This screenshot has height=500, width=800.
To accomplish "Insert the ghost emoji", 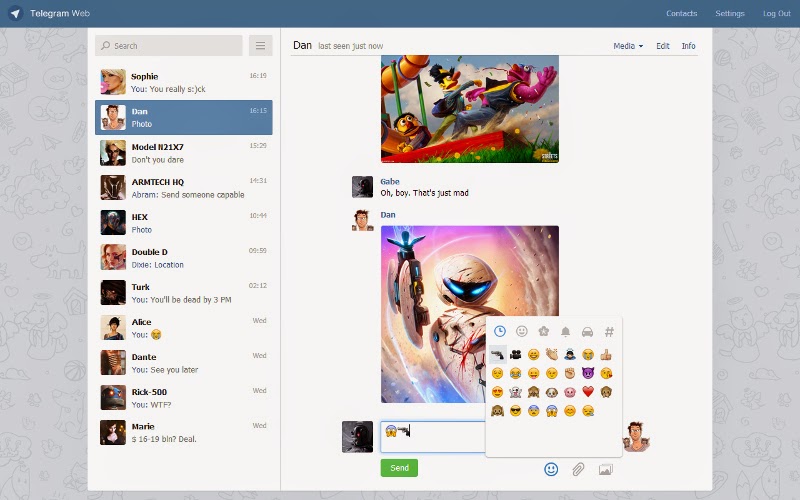I will [515, 392].
